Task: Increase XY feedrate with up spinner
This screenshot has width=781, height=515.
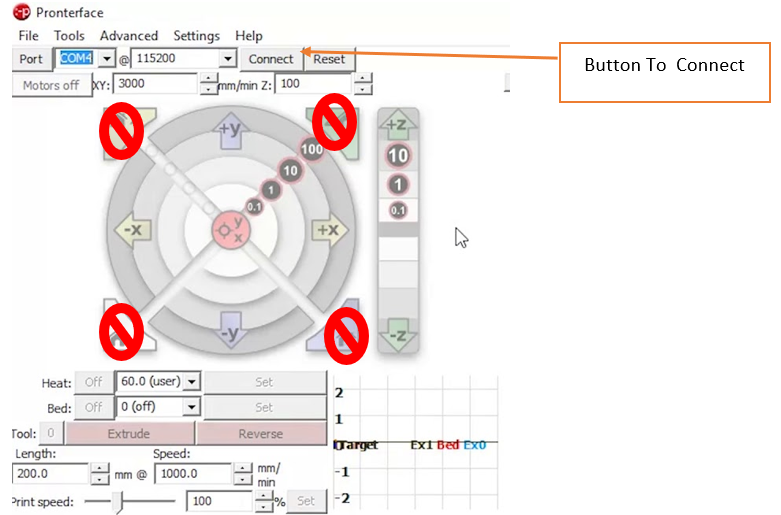Action: point(209,79)
